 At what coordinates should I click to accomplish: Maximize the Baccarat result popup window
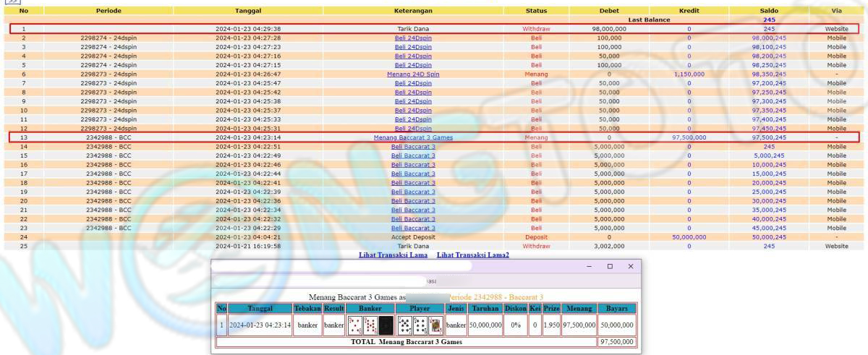[x=610, y=266]
